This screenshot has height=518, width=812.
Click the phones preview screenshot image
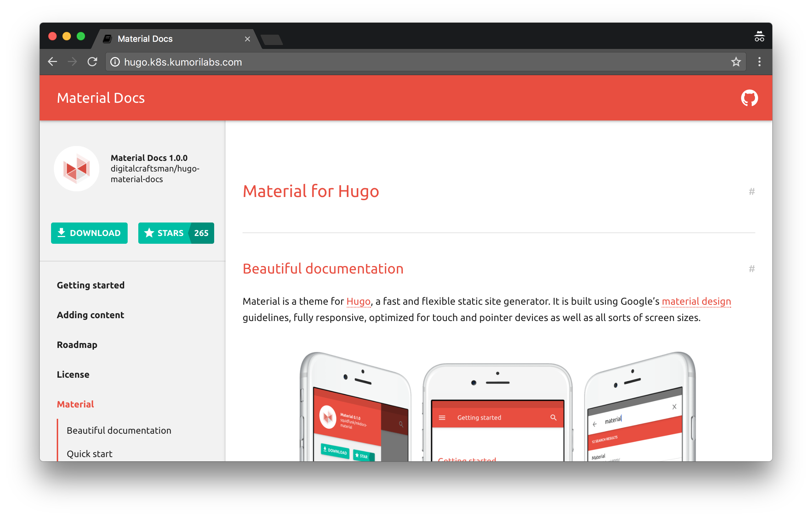[x=498, y=406]
